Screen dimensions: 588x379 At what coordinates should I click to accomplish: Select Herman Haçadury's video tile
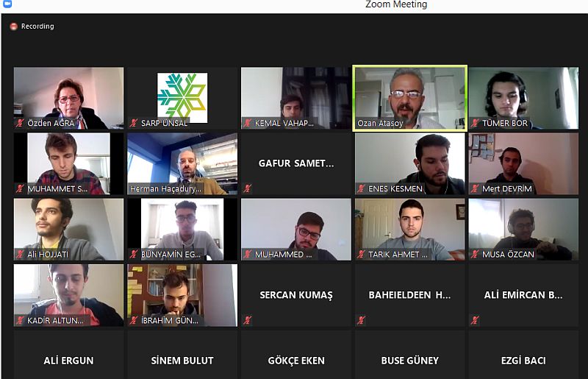click(x=182, y=164)
